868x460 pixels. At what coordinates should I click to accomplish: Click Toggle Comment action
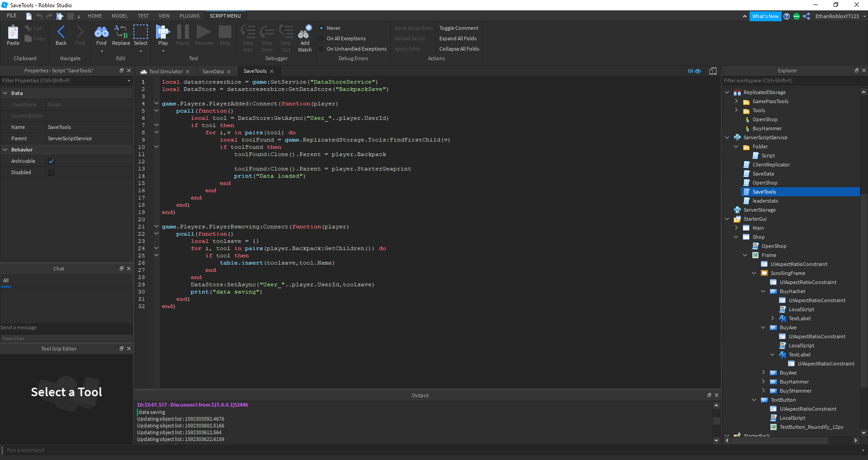pos(458,28)
